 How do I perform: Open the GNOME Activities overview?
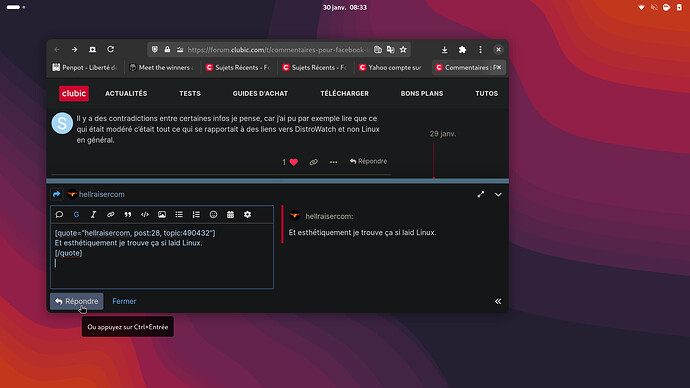[16, 7]
